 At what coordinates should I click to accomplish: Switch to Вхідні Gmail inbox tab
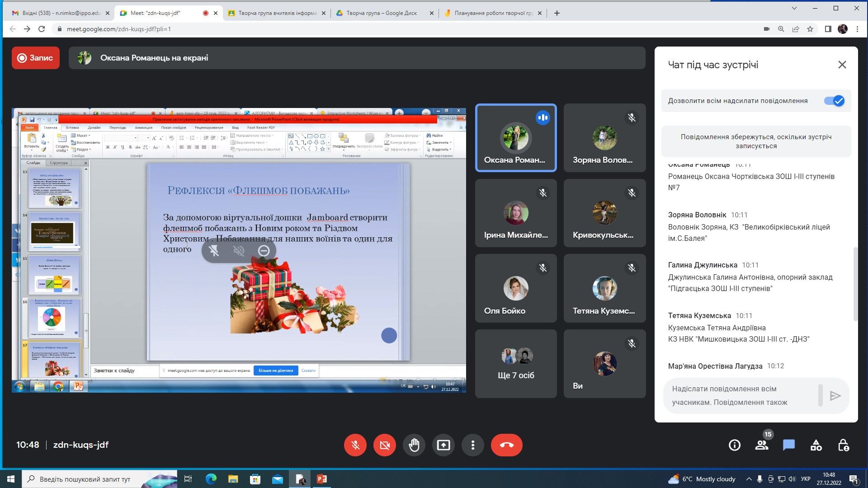[x=60, y=13]
